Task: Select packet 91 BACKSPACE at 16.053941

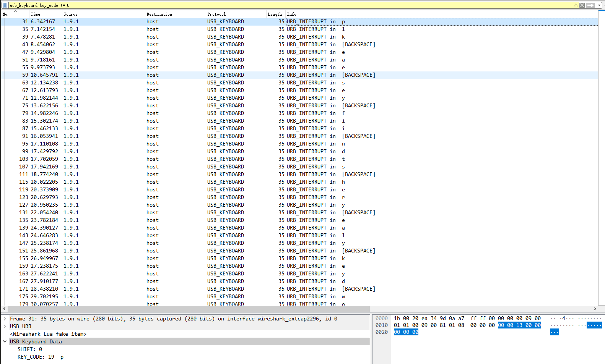Action: (300, 136)
